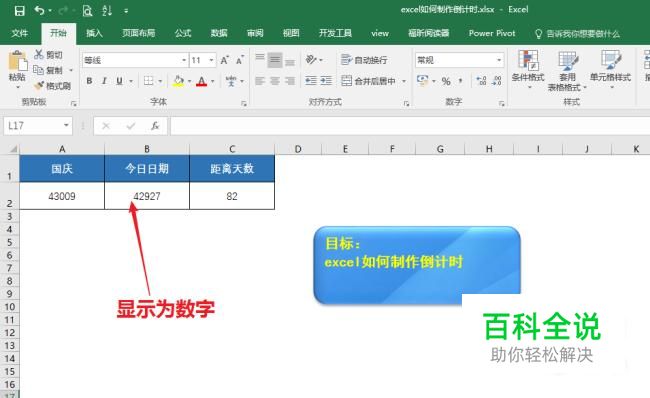
Task: Decrease indent
Action: (x=311, y=81)
